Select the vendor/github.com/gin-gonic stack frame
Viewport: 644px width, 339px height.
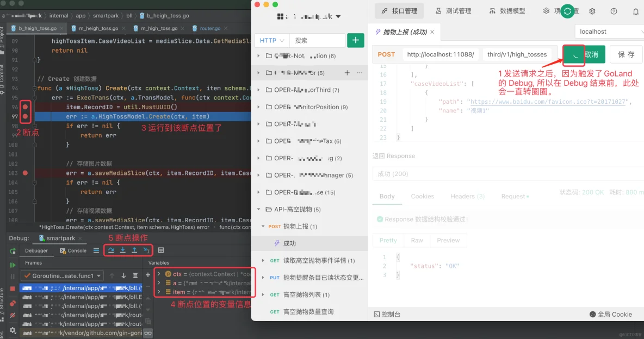[x=82, y=333]
